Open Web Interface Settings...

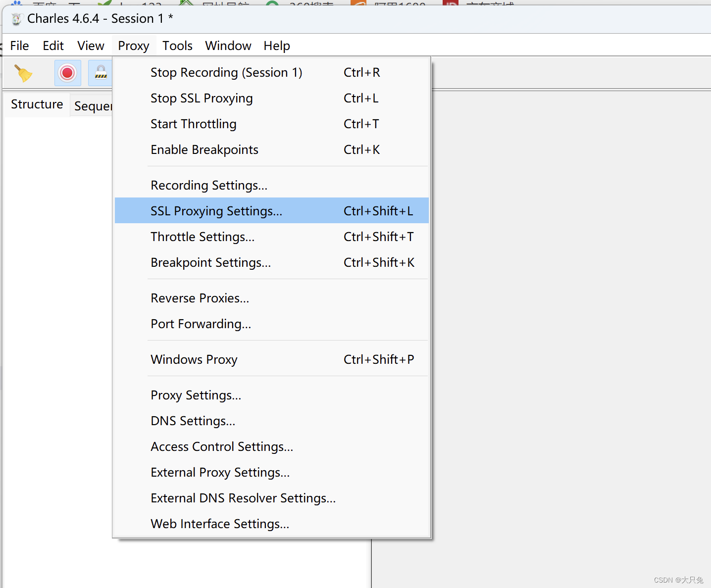[272, 524]
